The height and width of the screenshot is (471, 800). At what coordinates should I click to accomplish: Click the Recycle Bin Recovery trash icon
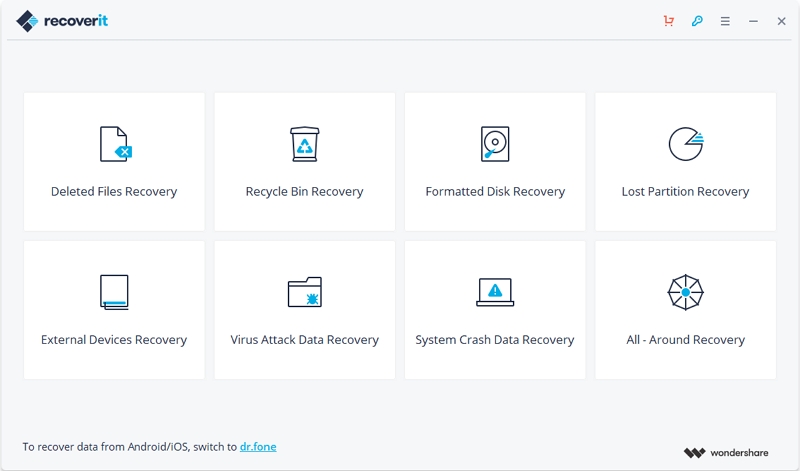pos(305,144)
